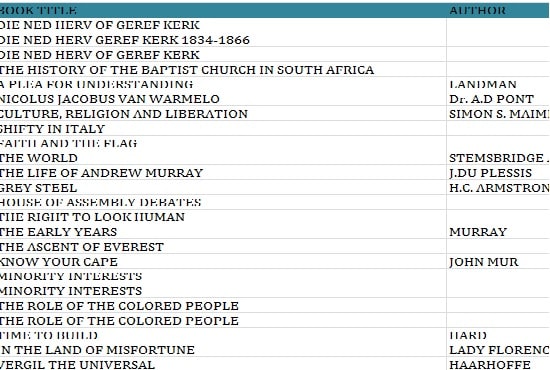Select the BOOK TITLE header cell
This screenshot has height=370, width=550.
coord(223,10)
